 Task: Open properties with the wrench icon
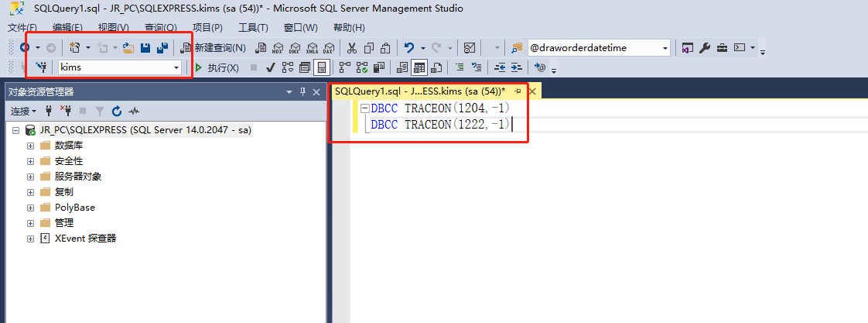704,48
